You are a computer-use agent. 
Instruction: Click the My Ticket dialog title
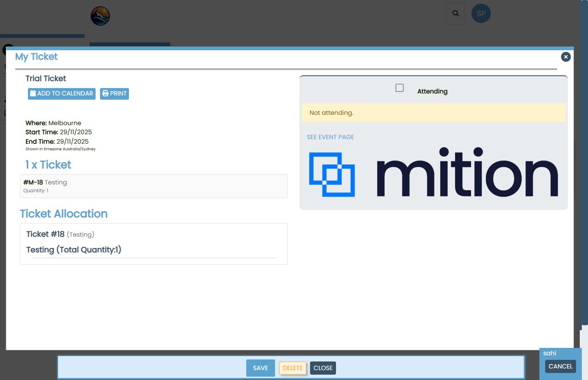pyautogui.click(x=36, y=57)
